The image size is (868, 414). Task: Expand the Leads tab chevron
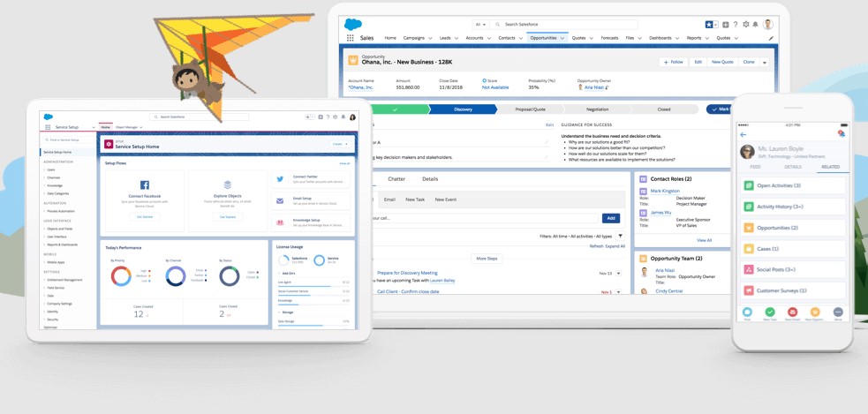click(457, 38)
